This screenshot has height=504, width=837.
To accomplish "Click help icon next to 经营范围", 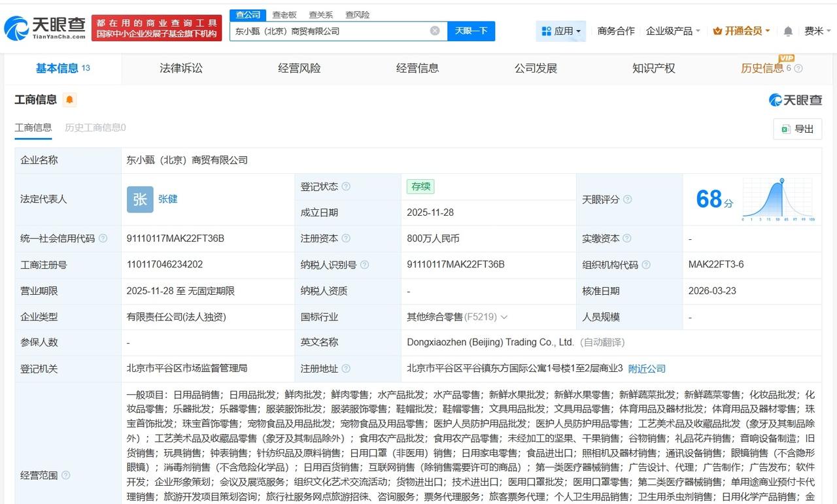I will click(x=65, y=475).
